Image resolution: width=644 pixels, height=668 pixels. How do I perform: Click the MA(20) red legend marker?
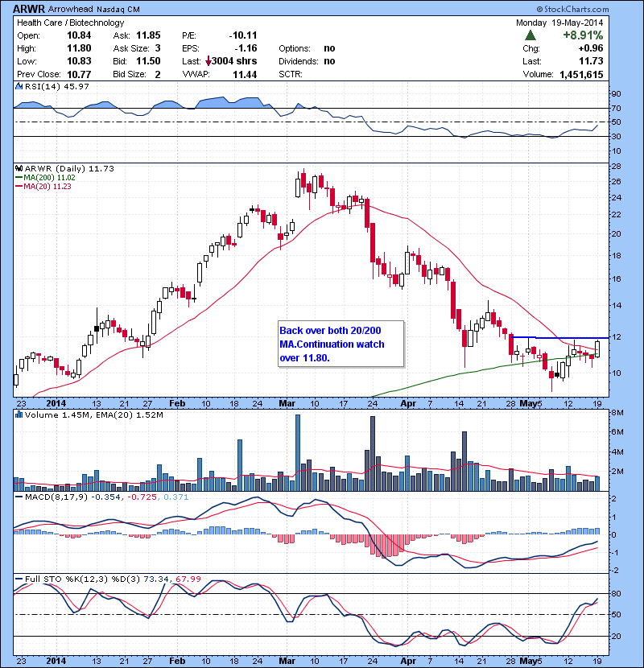pos(19,187)
